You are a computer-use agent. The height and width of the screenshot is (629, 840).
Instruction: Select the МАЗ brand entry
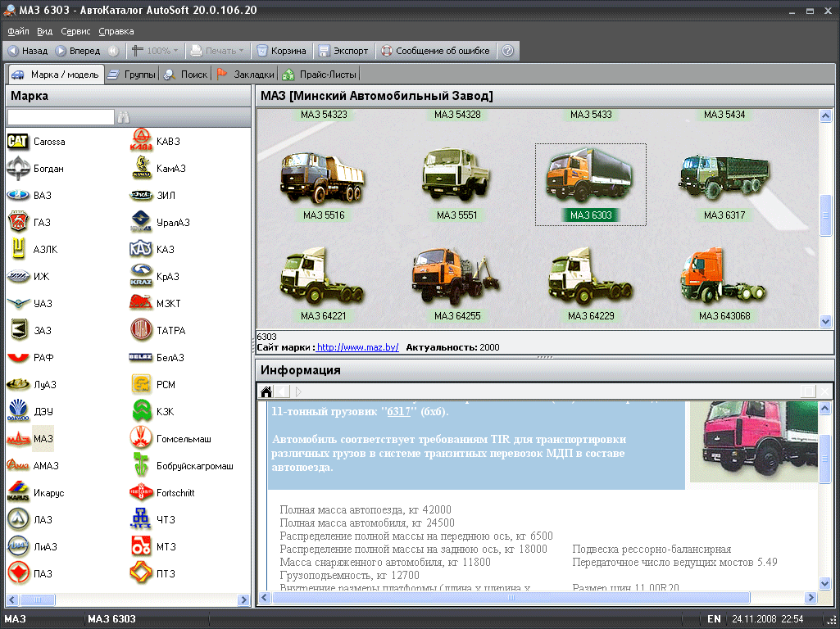tap(30, 438)
